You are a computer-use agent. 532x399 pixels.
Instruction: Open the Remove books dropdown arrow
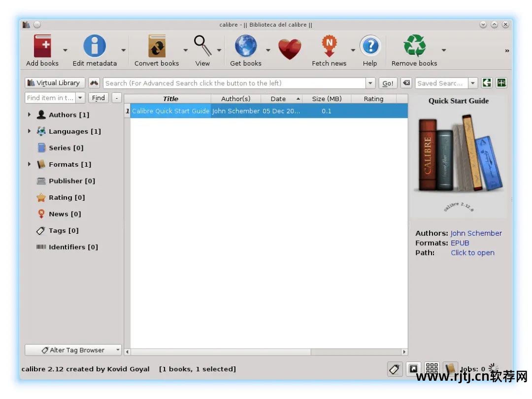pos(444,50)
